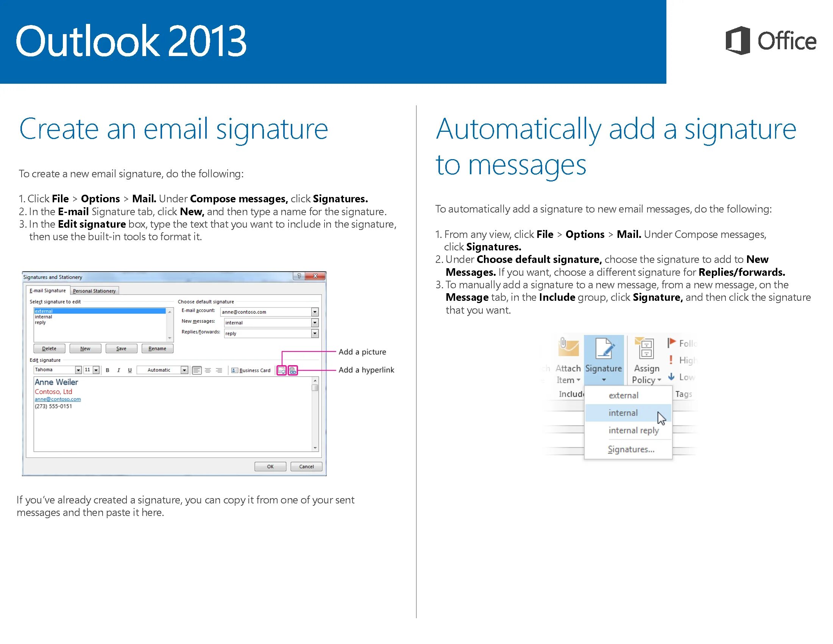Click the Add a hyperlink icon

tap(292, 369)
